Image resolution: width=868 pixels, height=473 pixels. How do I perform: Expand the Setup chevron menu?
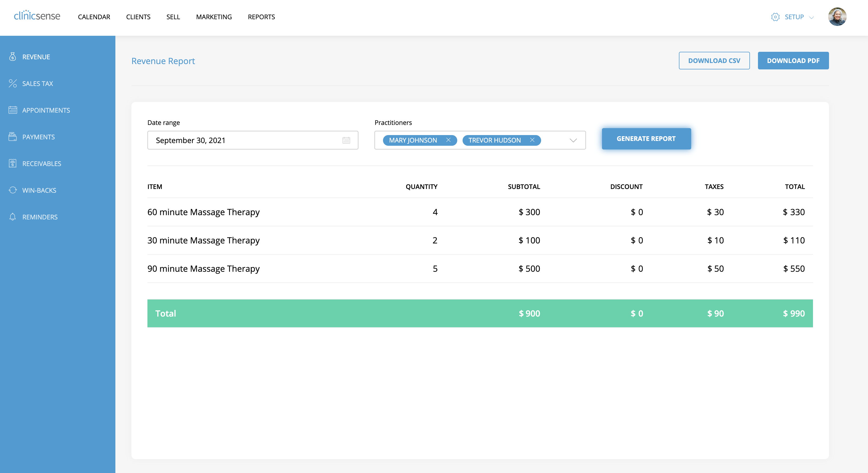click(812, 18)
